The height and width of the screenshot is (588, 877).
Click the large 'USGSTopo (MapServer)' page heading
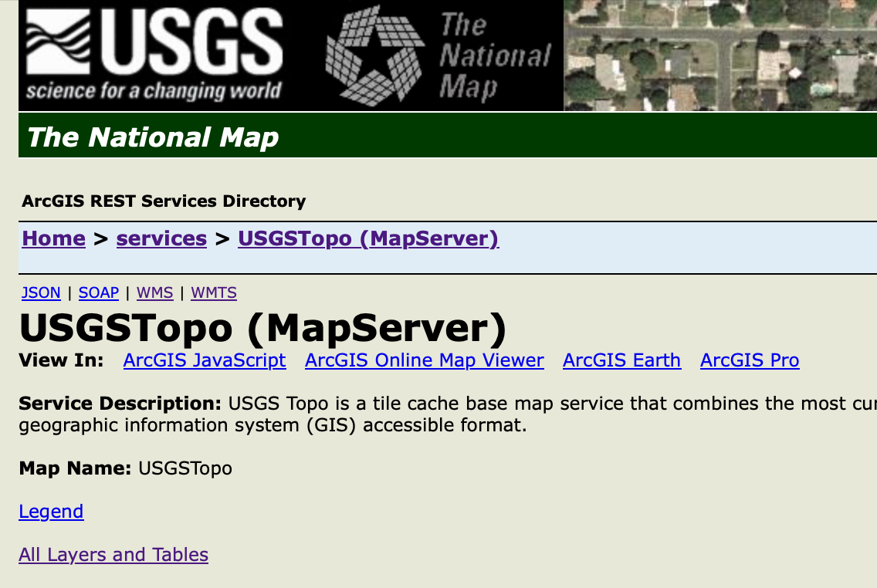tap(263, 327)
